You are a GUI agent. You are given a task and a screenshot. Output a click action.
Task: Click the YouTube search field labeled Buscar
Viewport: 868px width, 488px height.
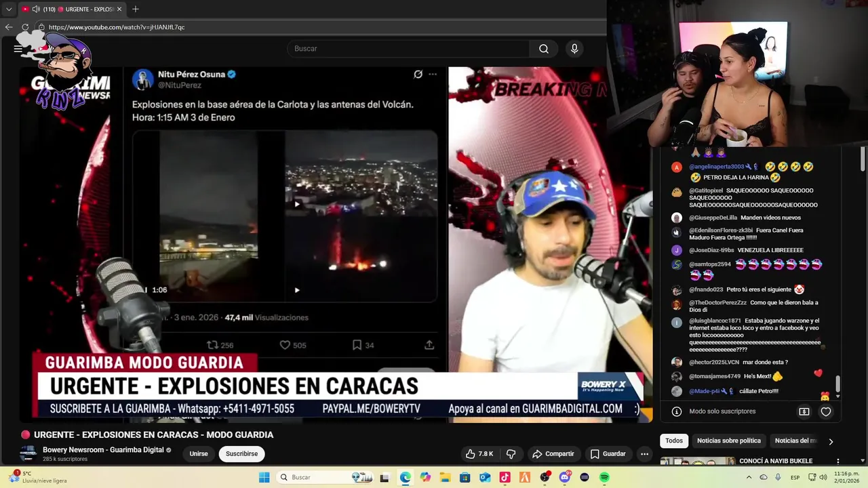click(409, 49)
